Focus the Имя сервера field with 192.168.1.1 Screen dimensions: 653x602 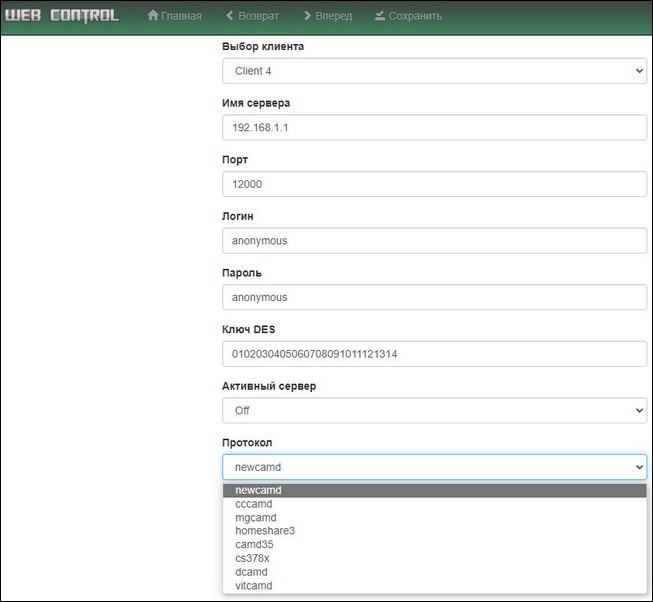(x=434, y=127)
